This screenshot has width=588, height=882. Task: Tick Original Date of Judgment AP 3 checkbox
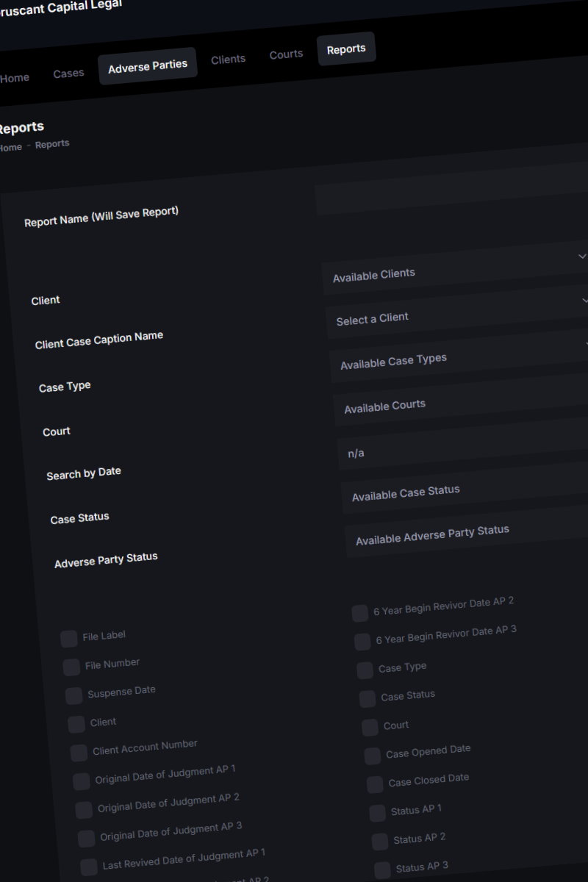[87, 839]
